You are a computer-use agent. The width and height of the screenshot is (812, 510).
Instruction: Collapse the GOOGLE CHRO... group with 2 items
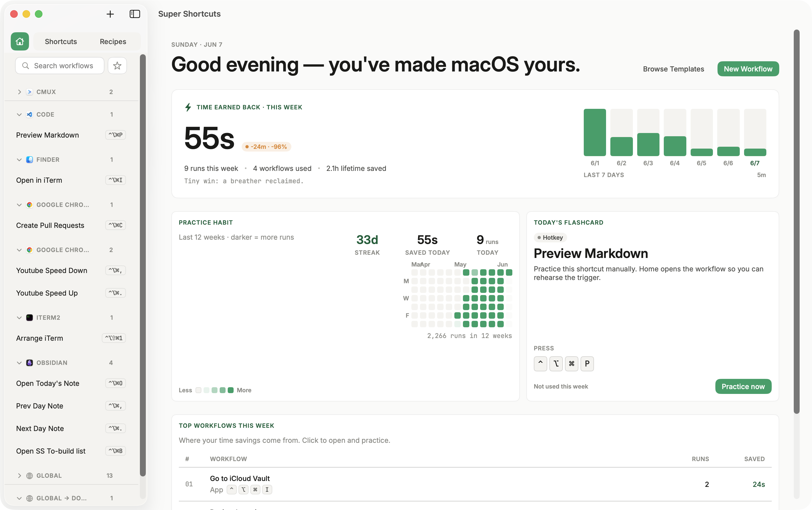[19, 250]
